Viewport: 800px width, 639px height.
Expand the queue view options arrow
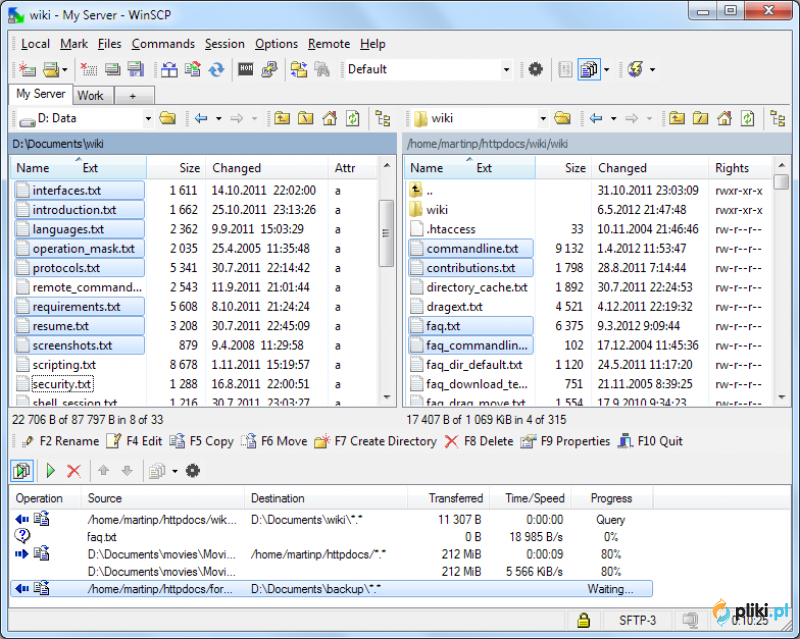tap(607, 69)
